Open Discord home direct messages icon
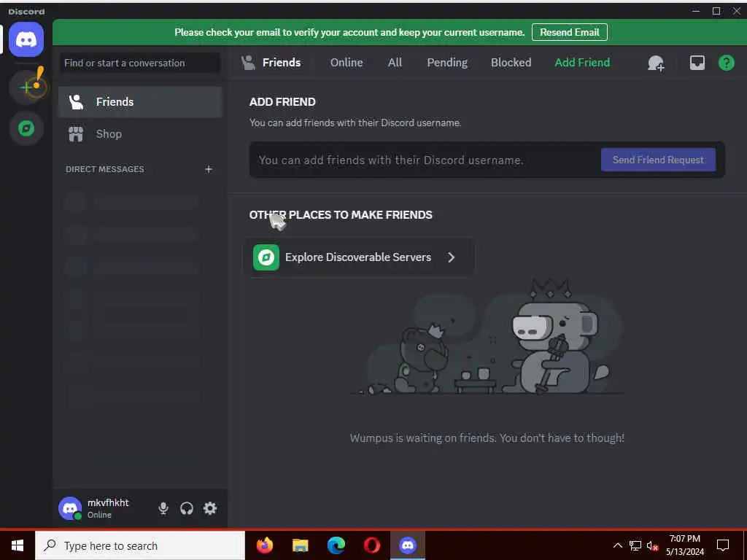This screenshot has height=560, width=747. click(26, 39)
